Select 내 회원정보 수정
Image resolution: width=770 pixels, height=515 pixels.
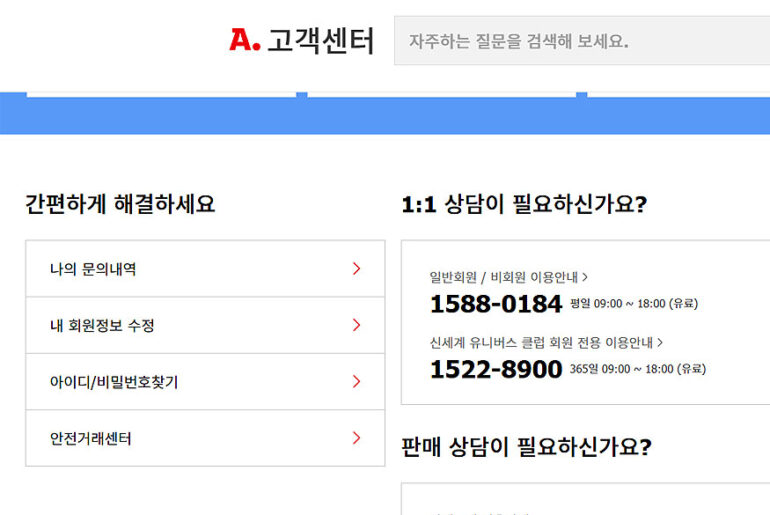point(102,325)
